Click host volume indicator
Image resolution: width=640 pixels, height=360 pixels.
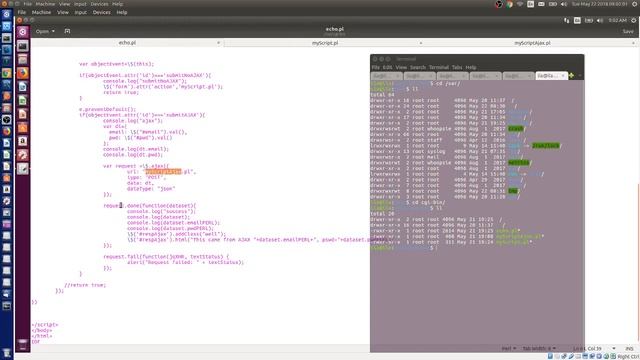pyautogui.click(x=564, y=4)
